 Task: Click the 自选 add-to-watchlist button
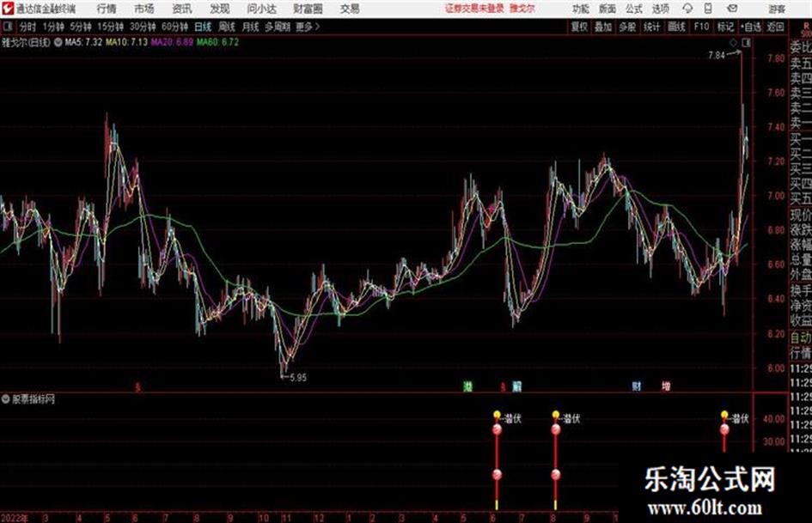[750, 27]
